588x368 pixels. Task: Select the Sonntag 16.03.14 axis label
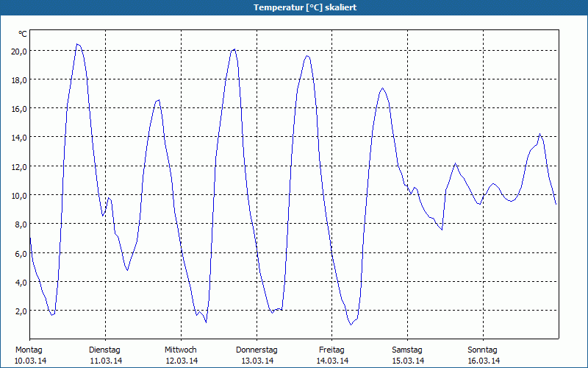click(x=484, y=355)
